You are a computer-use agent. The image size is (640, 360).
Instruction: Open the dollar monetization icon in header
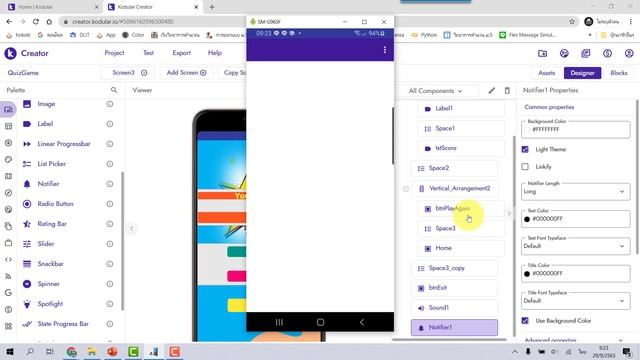point(607,53)
